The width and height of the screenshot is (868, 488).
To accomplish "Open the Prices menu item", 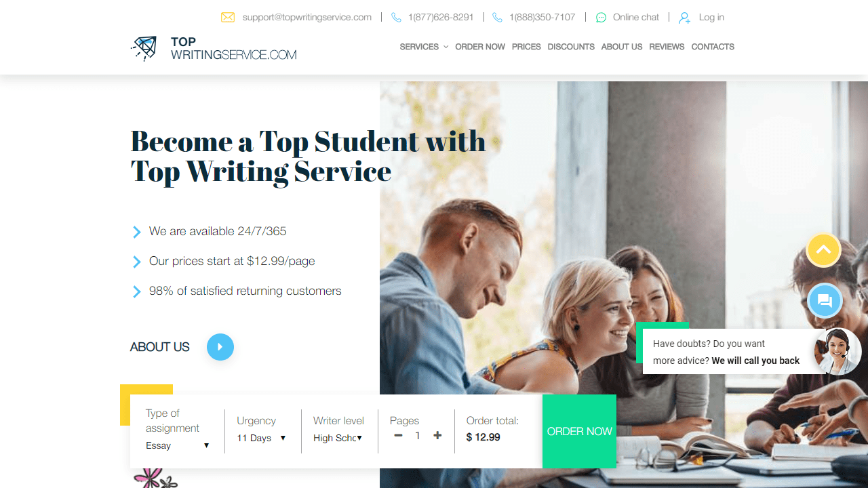I will [x=526, y=47].
